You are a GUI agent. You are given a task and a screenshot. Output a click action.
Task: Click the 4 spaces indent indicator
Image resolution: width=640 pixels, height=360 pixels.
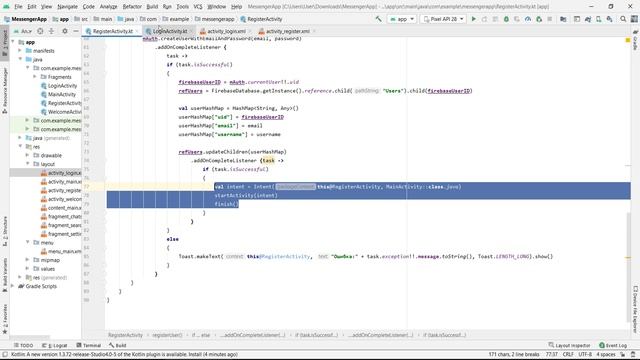pyautogui.click(x=606, y=354)
